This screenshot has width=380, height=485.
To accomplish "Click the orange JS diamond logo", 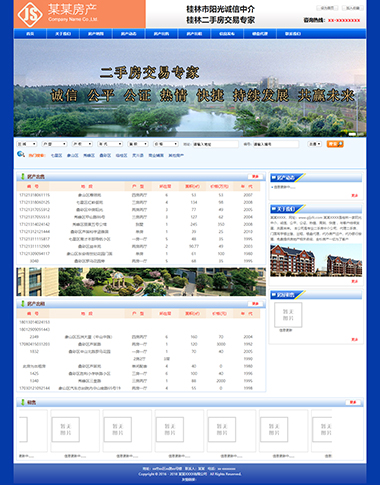I will click(x=30, y=14).
